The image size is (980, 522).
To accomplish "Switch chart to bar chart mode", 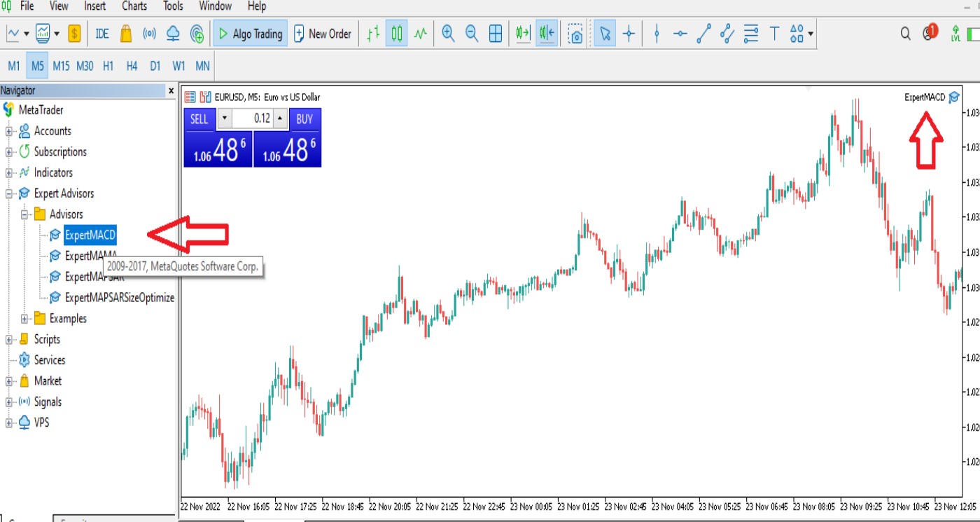I will (x=373, y=34).
